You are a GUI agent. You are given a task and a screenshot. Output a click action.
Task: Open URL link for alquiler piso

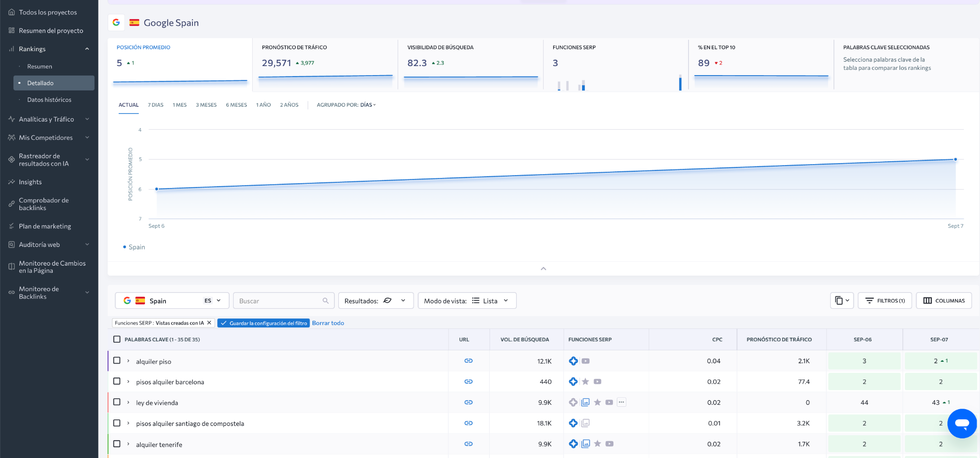[468, 361]
